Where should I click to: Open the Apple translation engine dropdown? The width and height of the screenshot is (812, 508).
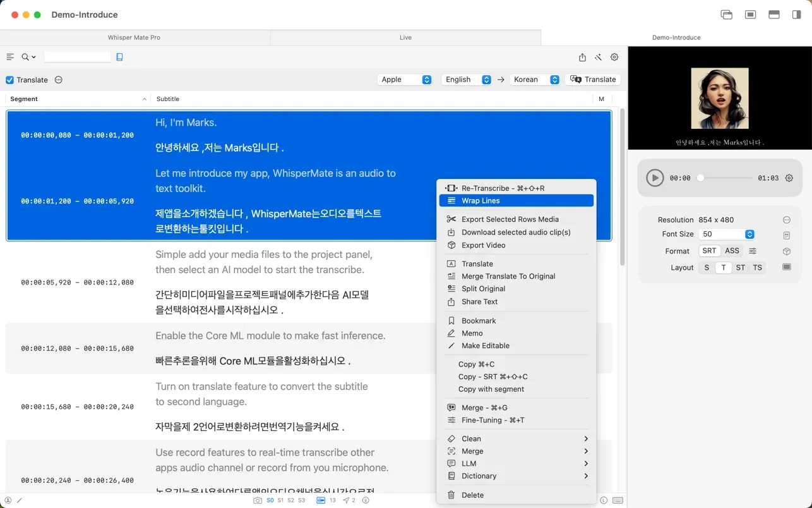pos(405,80)
